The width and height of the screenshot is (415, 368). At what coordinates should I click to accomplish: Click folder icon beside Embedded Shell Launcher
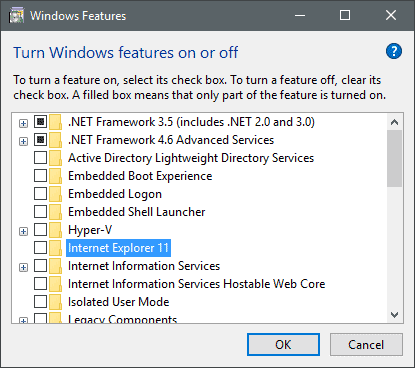56,212
